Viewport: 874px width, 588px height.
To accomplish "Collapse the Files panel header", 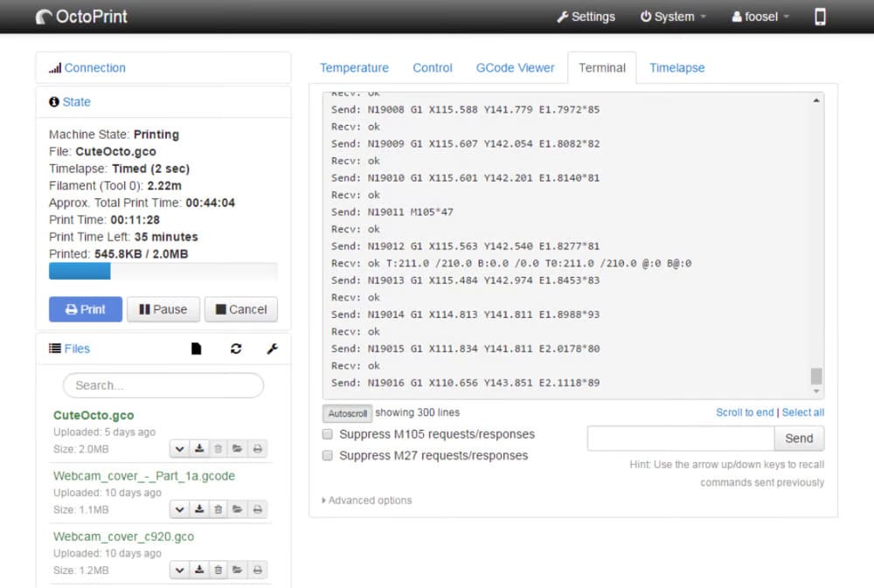I will [x=77, y=349].
